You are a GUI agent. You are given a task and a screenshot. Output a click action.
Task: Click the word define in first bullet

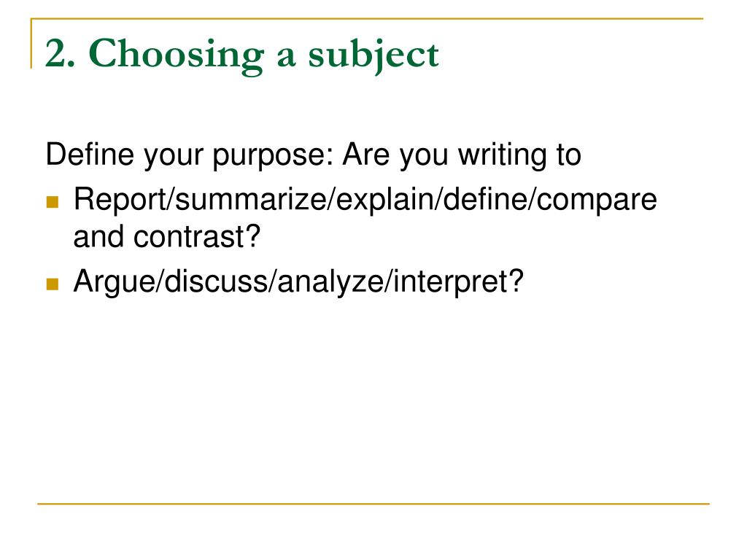[x=485, y=198]
